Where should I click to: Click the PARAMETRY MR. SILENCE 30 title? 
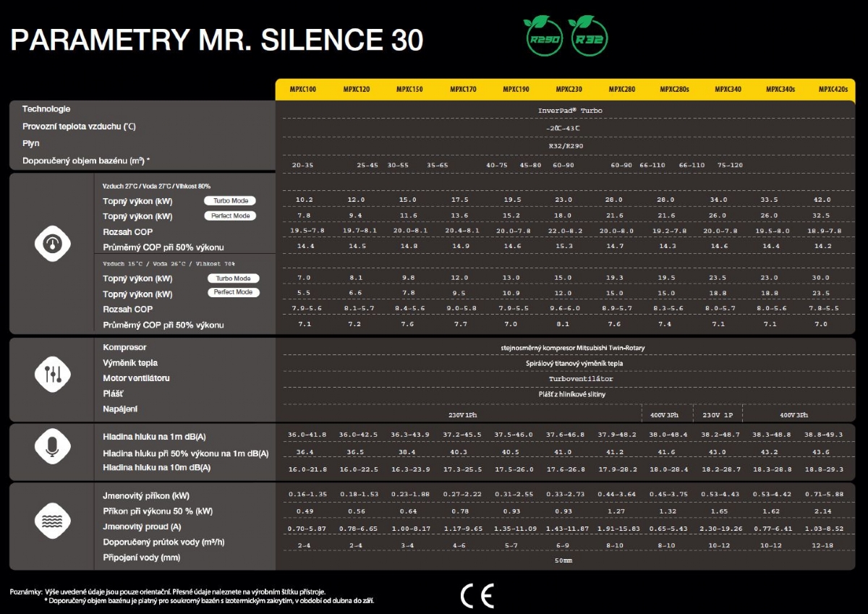(217, 40)
